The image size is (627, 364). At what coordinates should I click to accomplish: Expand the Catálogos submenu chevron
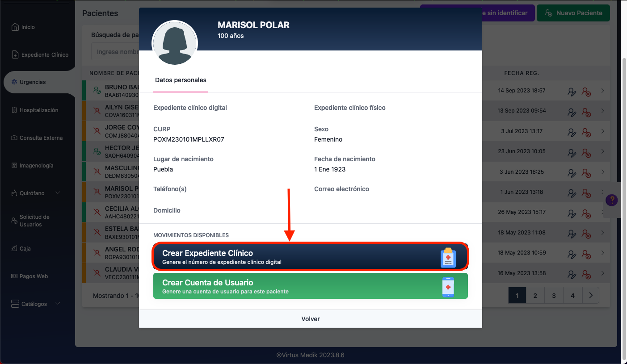(x=58, y=304)
